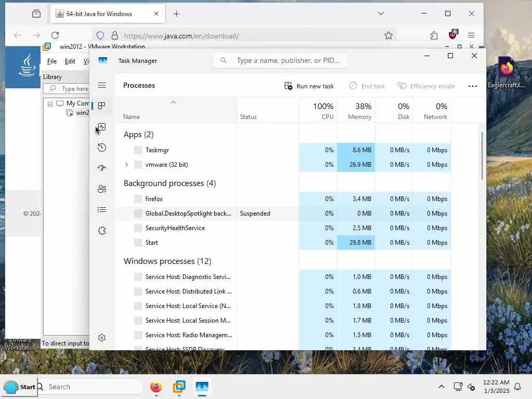This screenshot has height=399, width=532.
Task: Reload page in Firefox toolbar
Action: (x=55, y=35)
